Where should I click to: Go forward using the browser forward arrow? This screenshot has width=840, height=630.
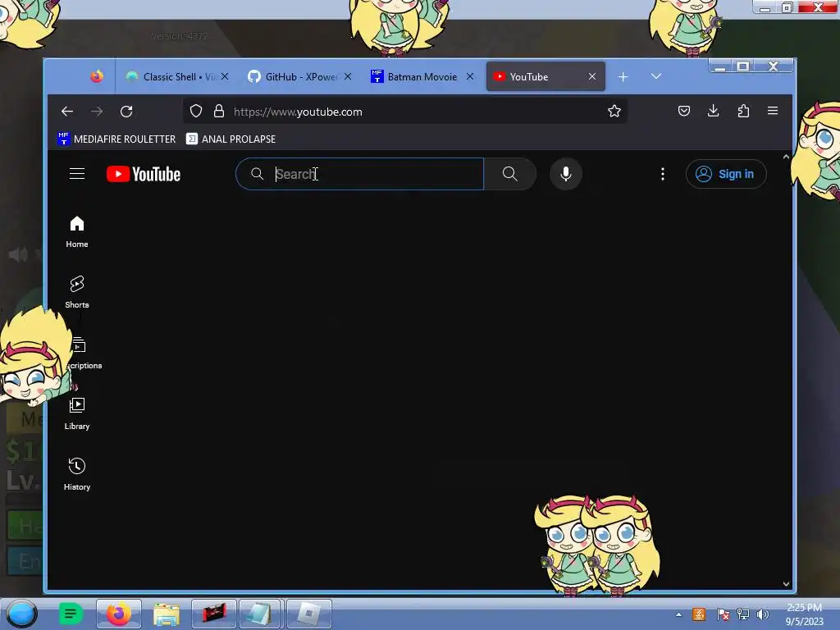pos(97,112)
